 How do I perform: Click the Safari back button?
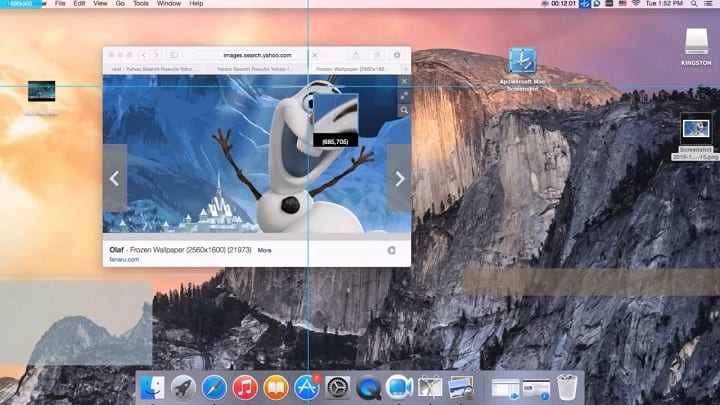(x=144, y=55)
